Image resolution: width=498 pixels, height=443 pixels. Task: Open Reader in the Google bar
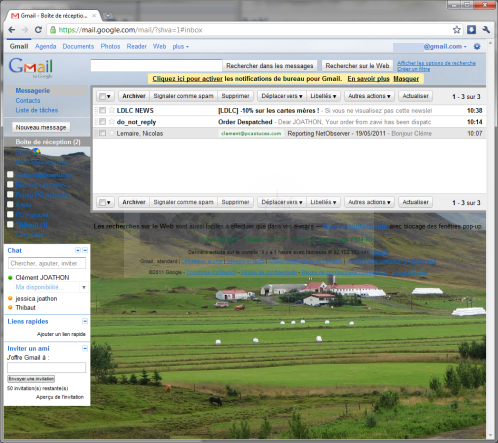(x=137, y=46)
